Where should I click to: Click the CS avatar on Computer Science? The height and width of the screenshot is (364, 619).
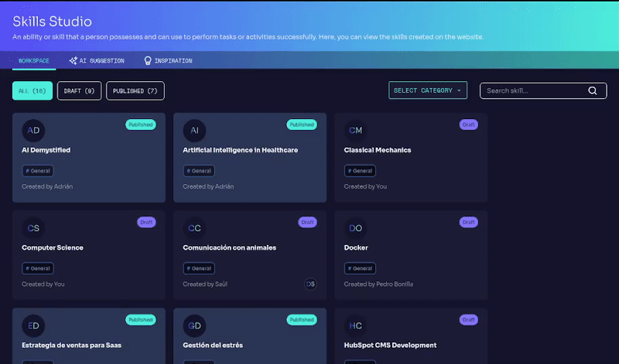click(x=33, y=228)
